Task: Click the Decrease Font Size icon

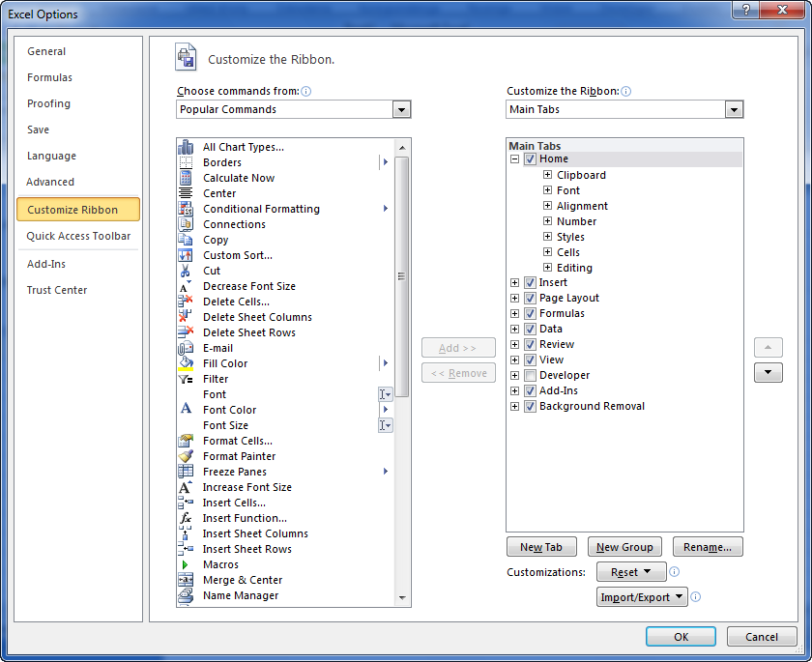Action: click(186, 286)
